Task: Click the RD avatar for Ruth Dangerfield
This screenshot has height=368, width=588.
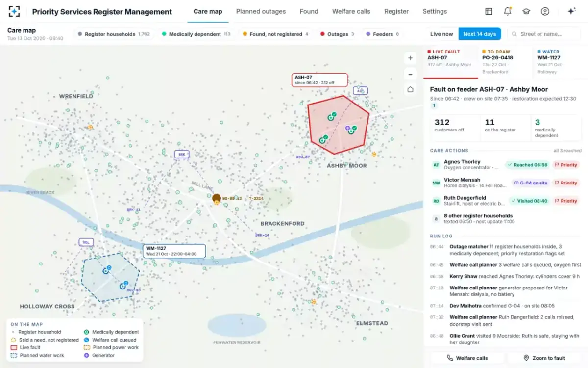Action: point(436,201)
